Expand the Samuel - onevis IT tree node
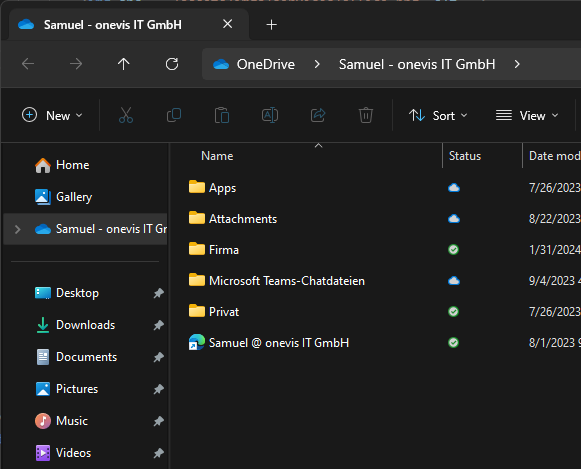The width and height of the screenshot is (581, 469). tap(17, 229)
